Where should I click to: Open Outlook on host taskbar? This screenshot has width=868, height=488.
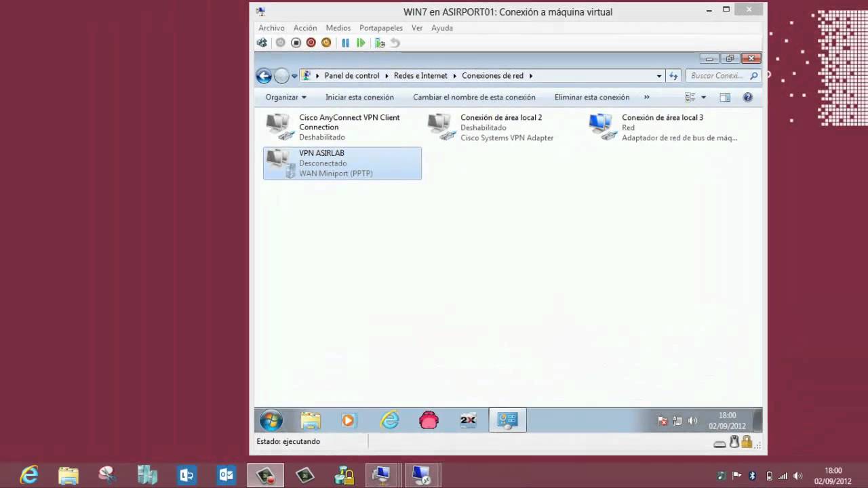(226, 475)
